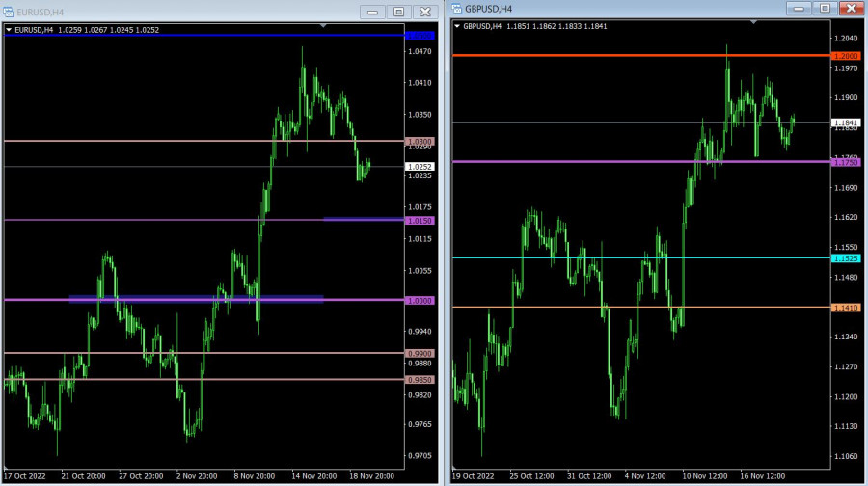Click the cyan 1.1525 price label on GBPUSD
This screenshot has width=868, height=486.
coord(846,258)
